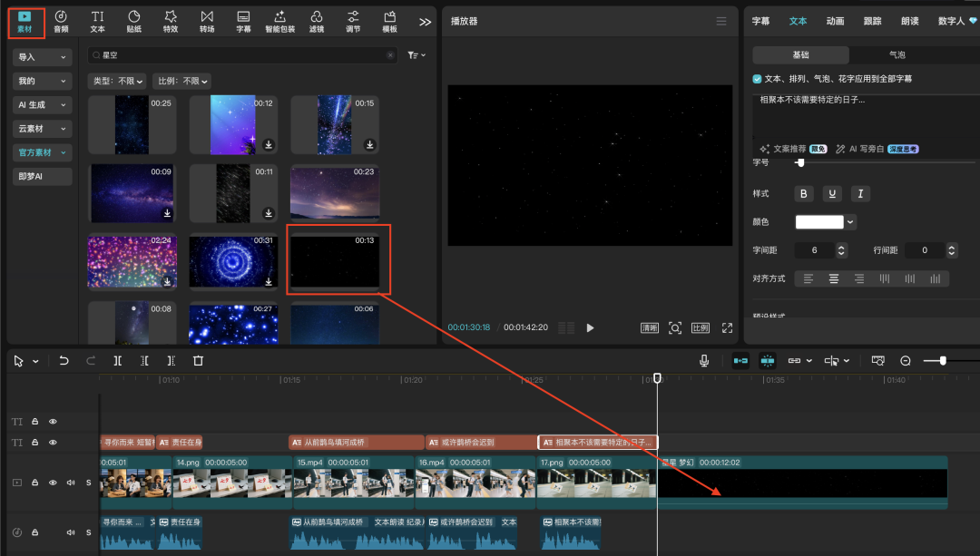Click the fullscreen icon in player
Screen dimensions: 980x556
(727, 327)
